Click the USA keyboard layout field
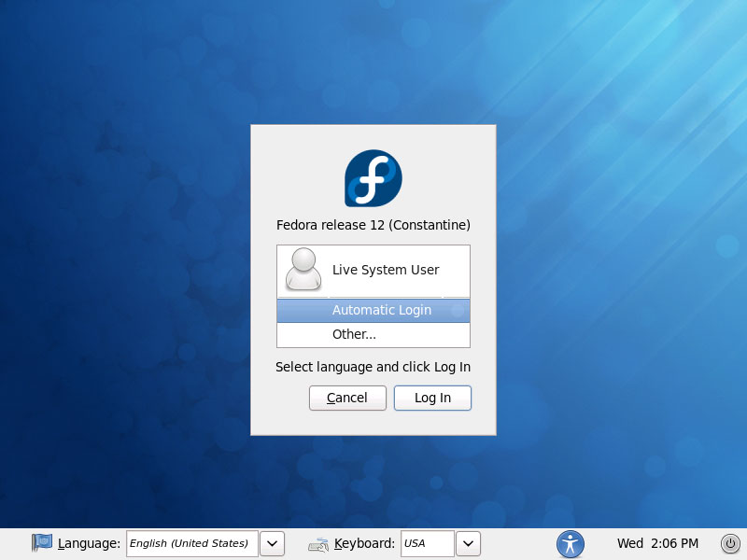747x560 pixels. (x=428, y=543)
